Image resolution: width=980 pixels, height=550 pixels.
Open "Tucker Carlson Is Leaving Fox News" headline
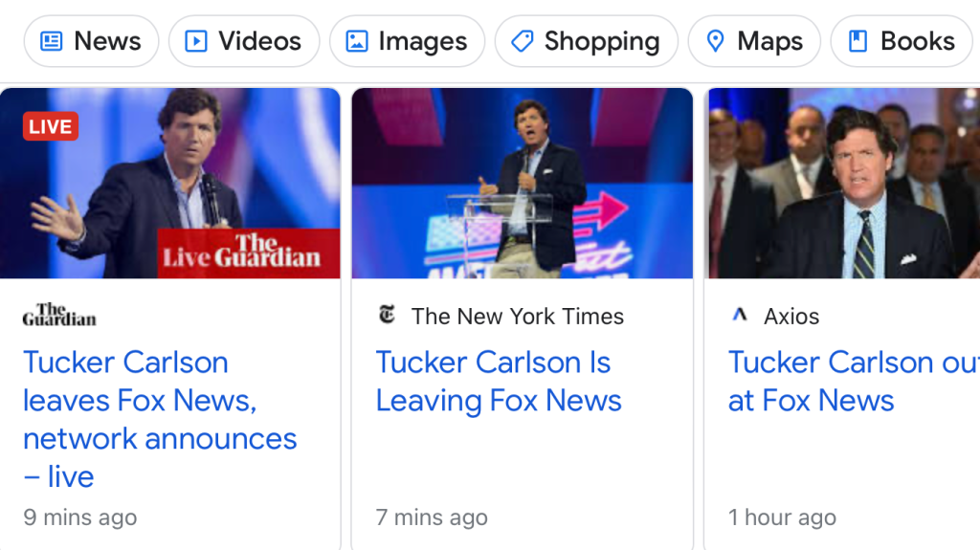[x=499, y=381]
